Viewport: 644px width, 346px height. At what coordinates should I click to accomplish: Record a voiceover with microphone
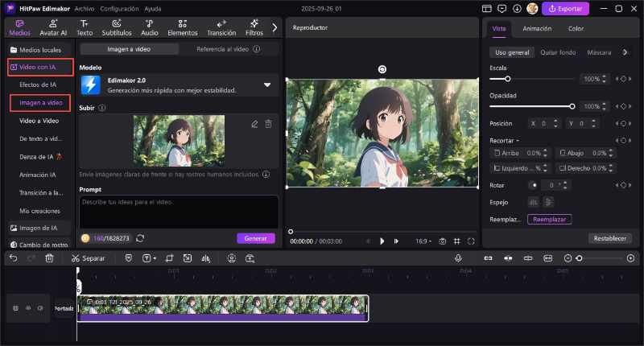pyautogui.click(x=458, y=258)
